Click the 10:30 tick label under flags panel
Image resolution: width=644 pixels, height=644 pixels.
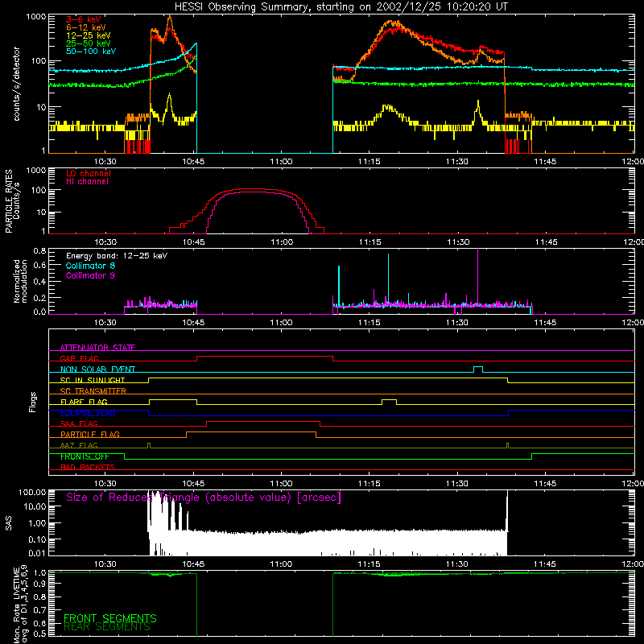pos(105,484)
